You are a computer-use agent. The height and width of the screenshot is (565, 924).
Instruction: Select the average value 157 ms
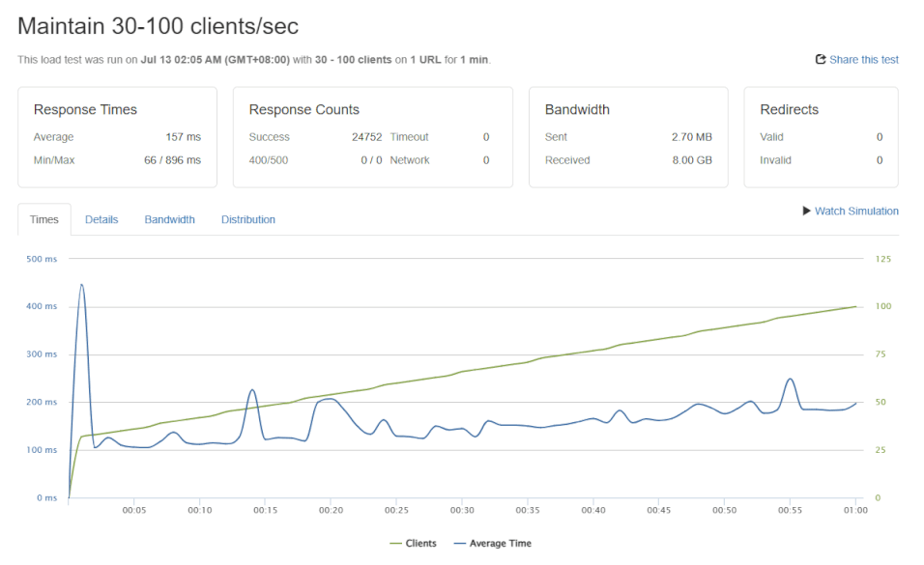pos(184,137)
